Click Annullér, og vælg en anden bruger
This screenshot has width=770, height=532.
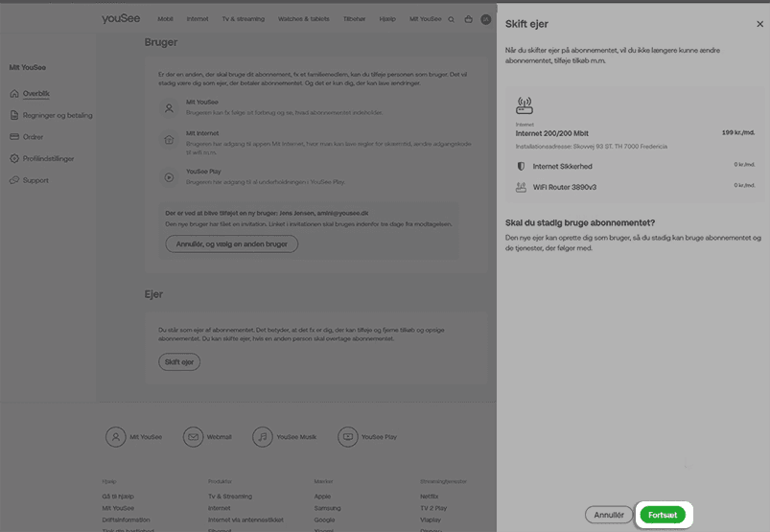231,244
